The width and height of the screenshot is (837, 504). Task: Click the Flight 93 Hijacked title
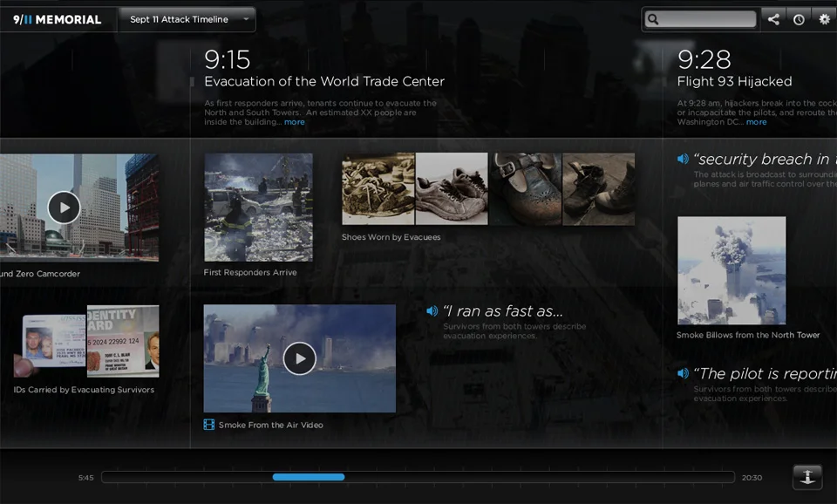pyautogui.click(x=734, y=82)
